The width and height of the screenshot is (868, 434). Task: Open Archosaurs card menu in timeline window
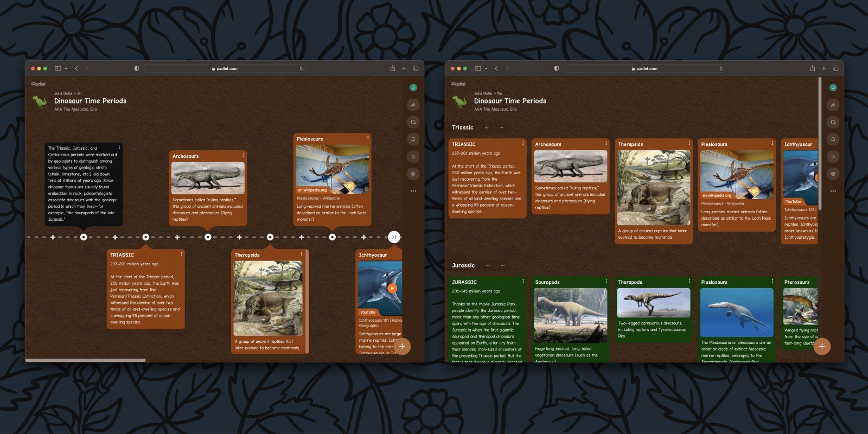(x=243, y=155)
